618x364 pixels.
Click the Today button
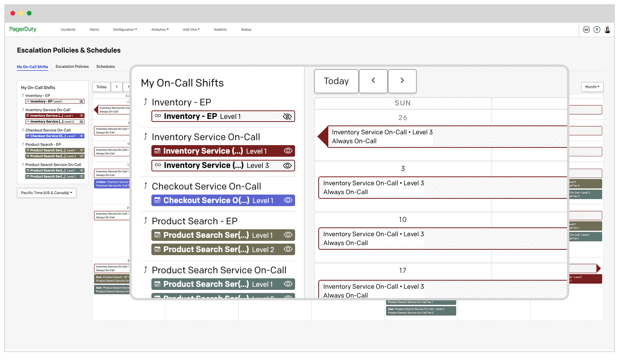(x=336, y=81)
